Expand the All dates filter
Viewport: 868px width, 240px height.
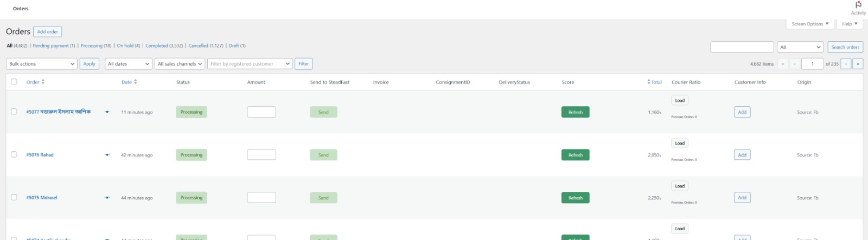pyautogui.click(x=129, y=64)
